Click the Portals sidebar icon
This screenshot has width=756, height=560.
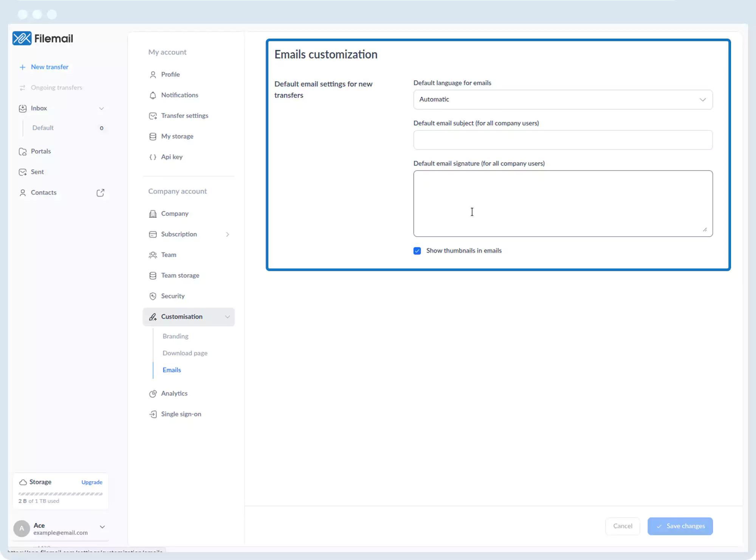(23, 152)
